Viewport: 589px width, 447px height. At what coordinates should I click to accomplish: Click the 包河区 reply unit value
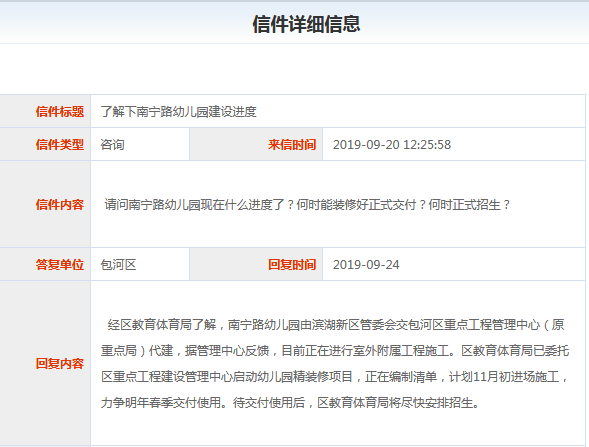coord(118,264)
